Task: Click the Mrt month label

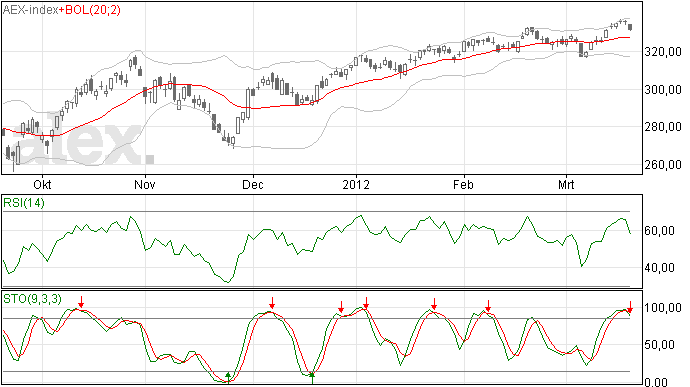Action: 566,184
